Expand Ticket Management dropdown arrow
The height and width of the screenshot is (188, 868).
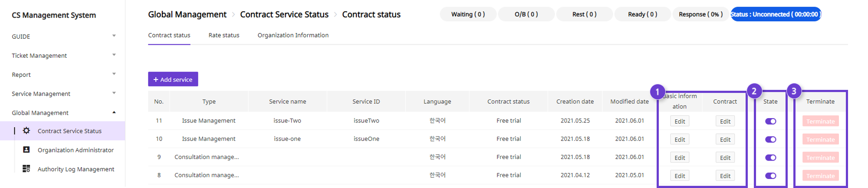coord(114,55)
